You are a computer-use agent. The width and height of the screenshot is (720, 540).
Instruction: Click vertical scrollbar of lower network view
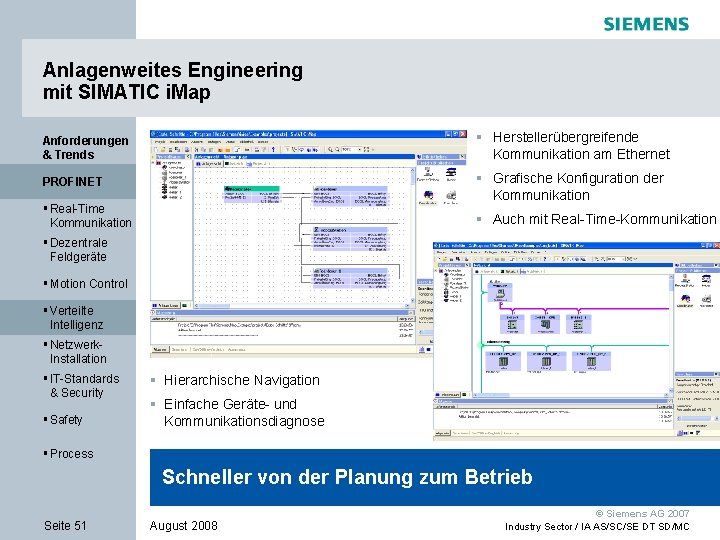click(x=671, y=333)
